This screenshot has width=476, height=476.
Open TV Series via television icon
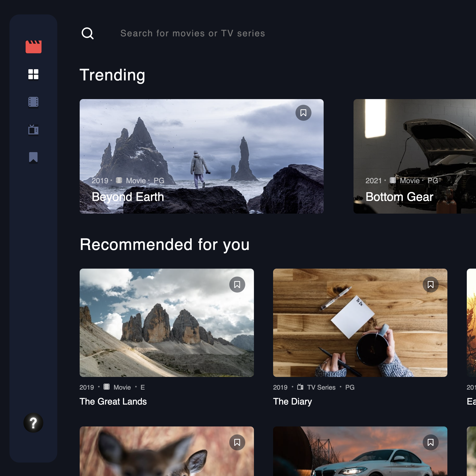[33, 129]
